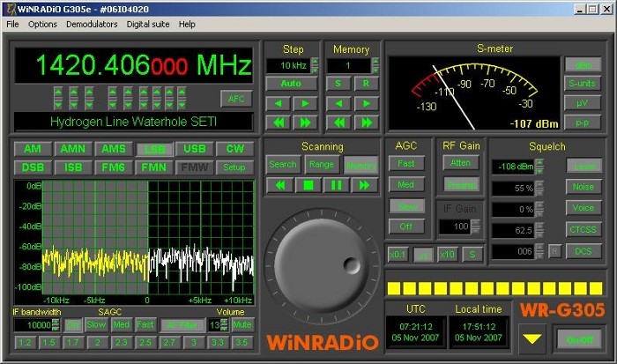Click scanning fast-forward double arrow
This screenshot has height=364, width=617.
pos(362,185)
